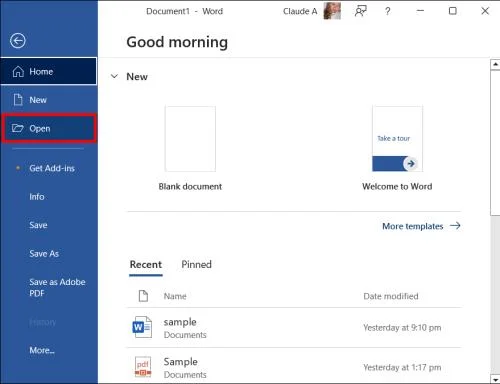The width and height of the screenshot is (500, 384).
Task: Choose Save As in the sidebar
Action: click(49, 254)
